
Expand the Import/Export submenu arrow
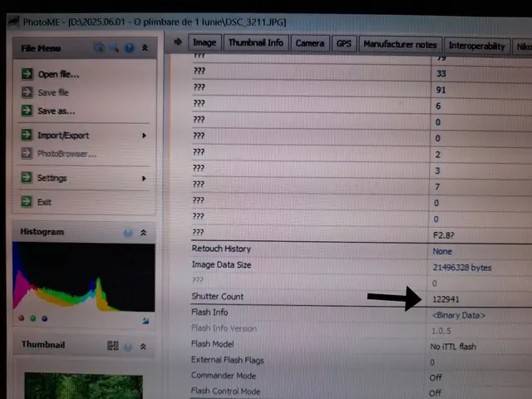(144, 135)
